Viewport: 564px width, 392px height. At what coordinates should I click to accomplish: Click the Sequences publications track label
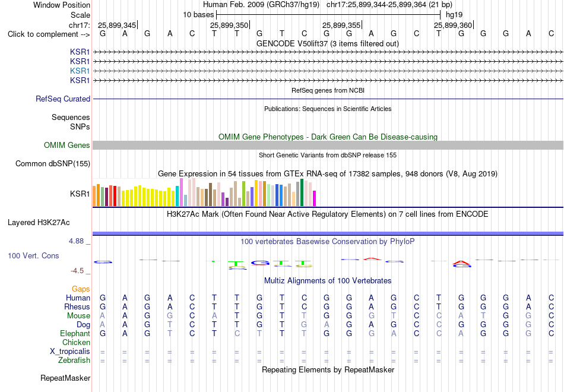pyautogui.click(x=71, y=118)
